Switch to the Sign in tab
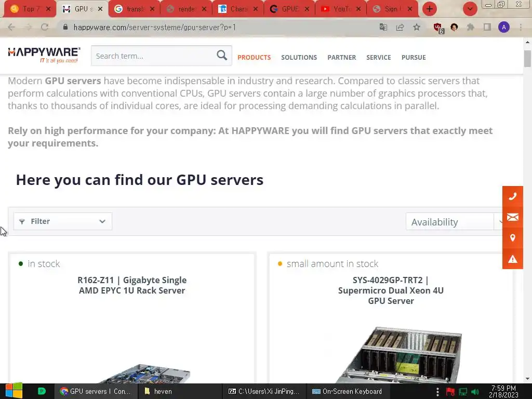Image resolution: width=532 pixels, height=399 pixels. point(393,9)
